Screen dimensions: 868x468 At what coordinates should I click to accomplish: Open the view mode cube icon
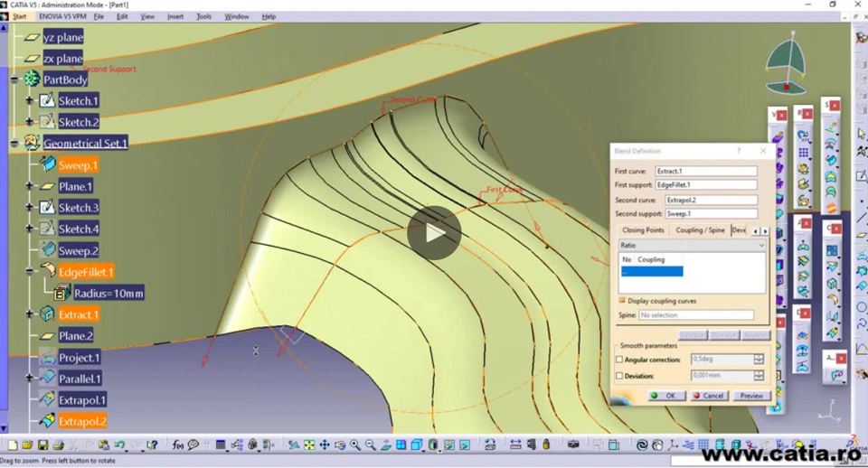coord(417,445)
